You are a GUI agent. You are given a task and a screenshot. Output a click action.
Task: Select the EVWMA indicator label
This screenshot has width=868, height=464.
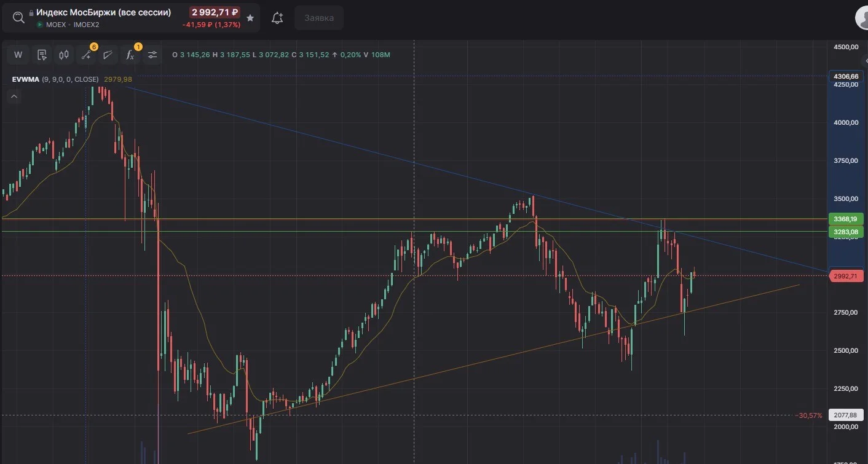(25, 79)
